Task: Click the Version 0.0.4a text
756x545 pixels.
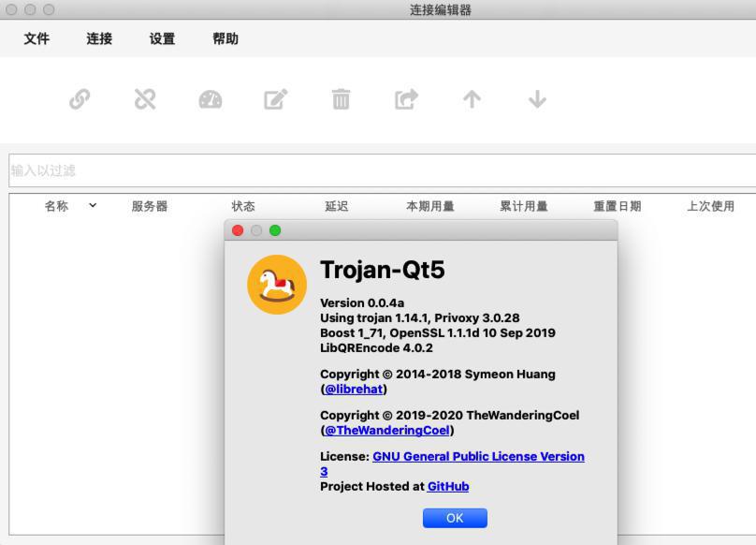Action: [x=362, y=302]
